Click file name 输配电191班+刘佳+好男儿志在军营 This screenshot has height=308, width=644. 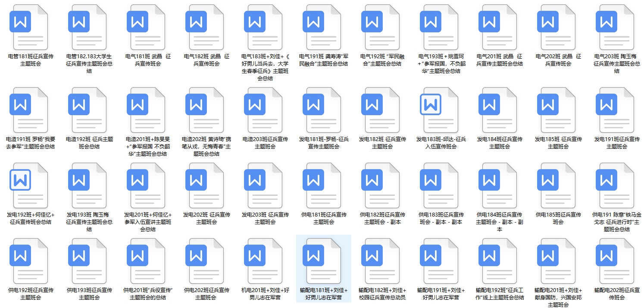pos(441,294)
